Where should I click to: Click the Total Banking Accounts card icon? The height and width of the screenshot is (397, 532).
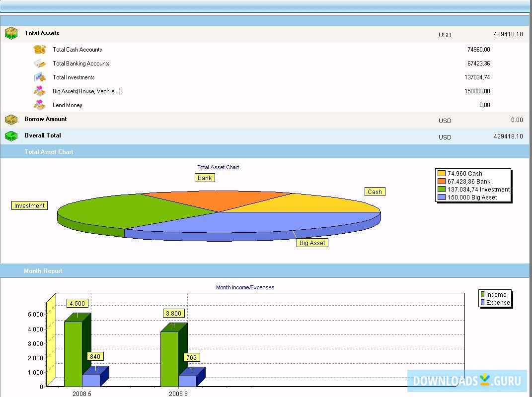coord(40,64)
